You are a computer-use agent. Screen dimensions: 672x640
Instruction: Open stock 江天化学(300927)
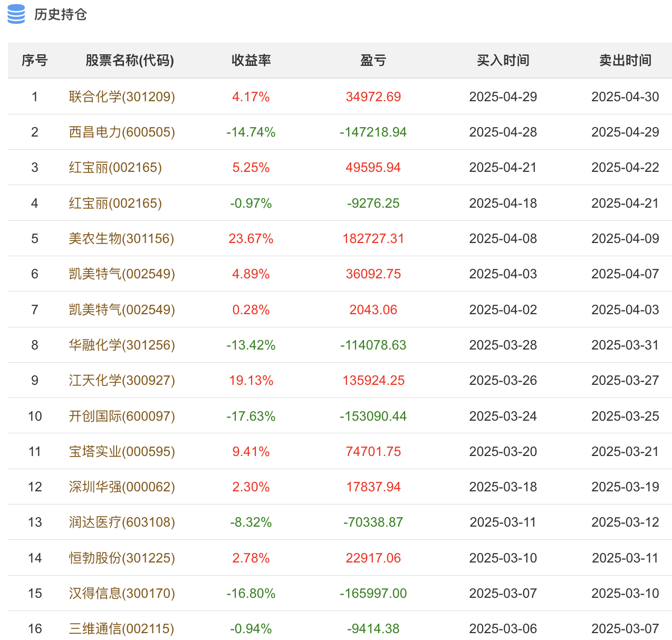(122, 381)
